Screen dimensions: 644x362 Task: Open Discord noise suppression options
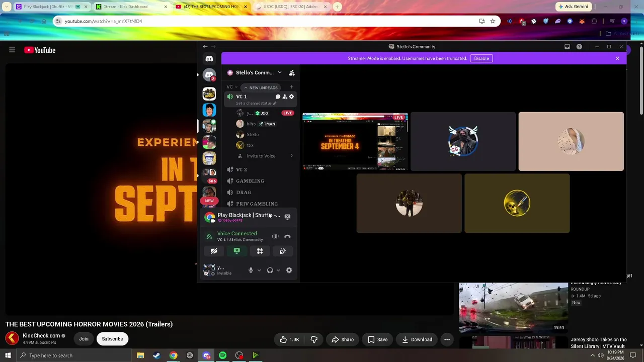point(275,236)
